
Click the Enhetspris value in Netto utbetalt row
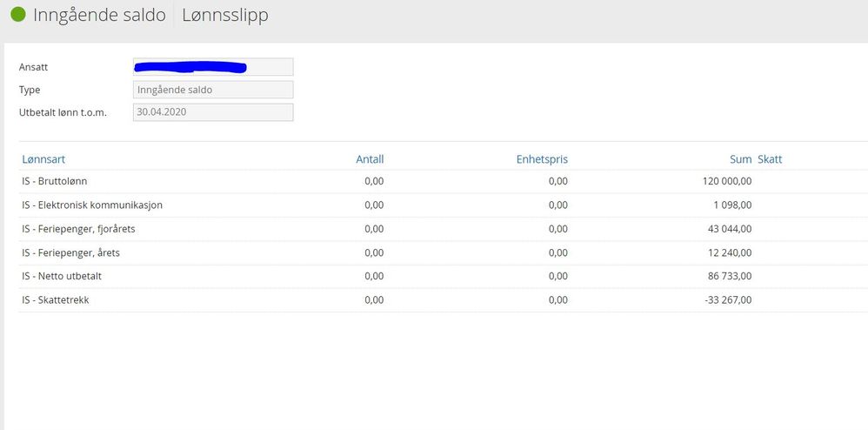(558, 276)
